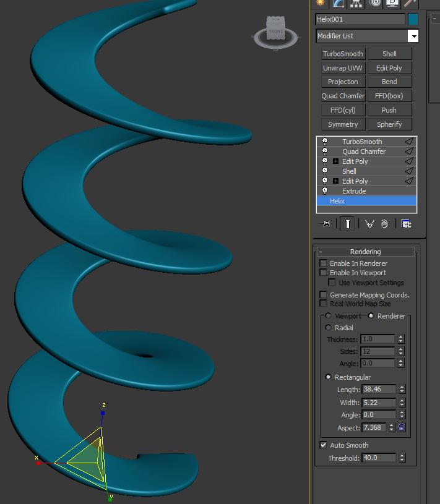Viewport: 440px width, 504px height.
Task: Toggle the TurboSmooth lightbulb in stack
Action: tap(325, 142)
